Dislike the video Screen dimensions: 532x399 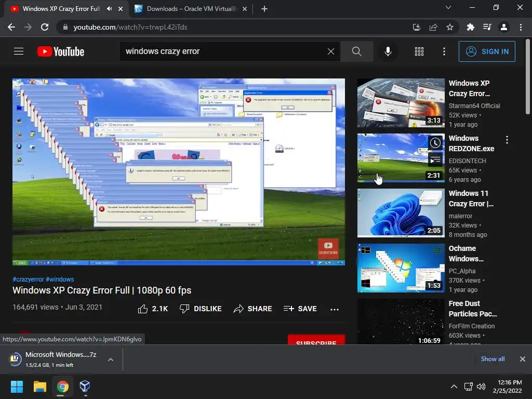point(201,309)
